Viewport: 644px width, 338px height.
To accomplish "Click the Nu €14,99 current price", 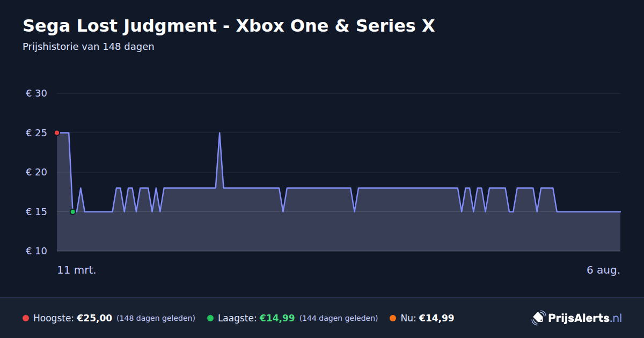I will coord(436,318).
